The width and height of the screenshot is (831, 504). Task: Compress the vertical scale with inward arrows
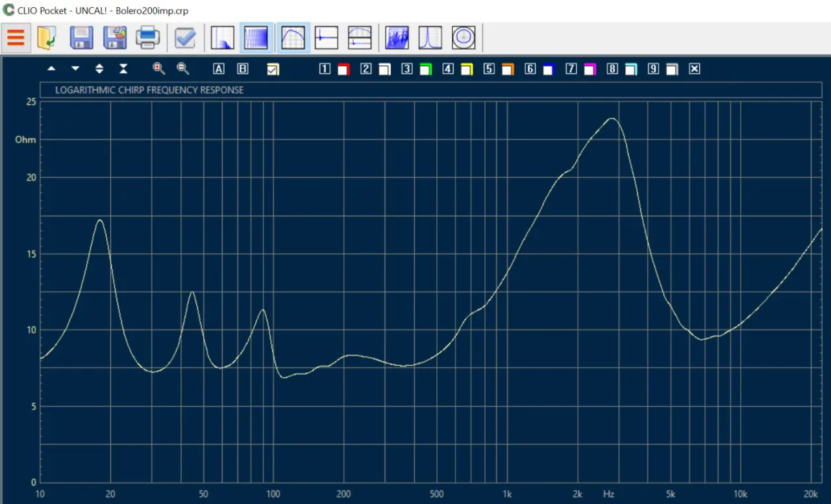pos(123,69)
